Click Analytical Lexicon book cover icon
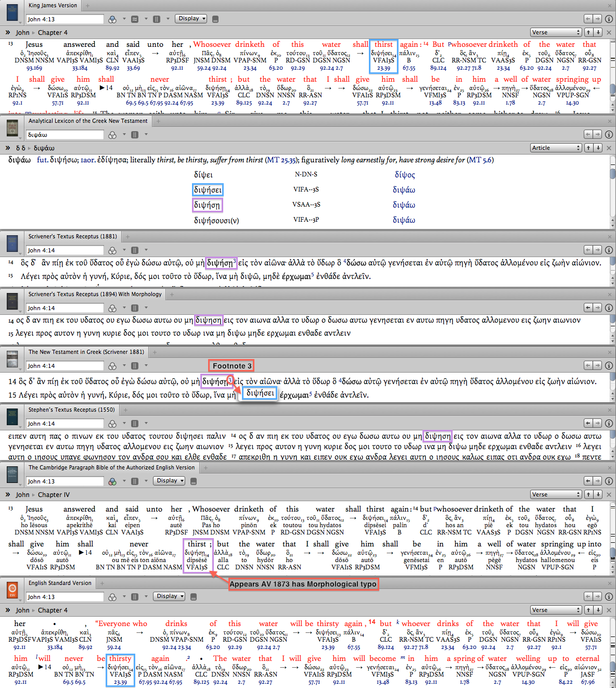This screenshot has width=616, height=688. (x=12, y=128)
